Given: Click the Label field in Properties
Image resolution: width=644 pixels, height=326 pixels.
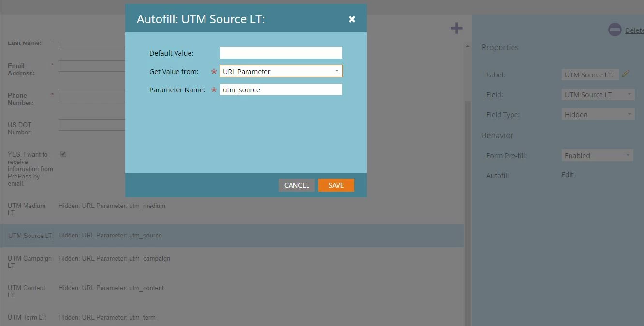Looking at the screenshot, I should (590, 75).
